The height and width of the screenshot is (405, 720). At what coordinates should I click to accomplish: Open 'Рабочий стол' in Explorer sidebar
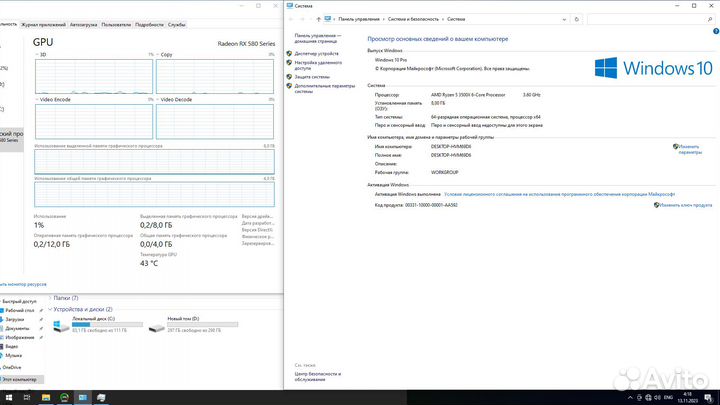19,311
